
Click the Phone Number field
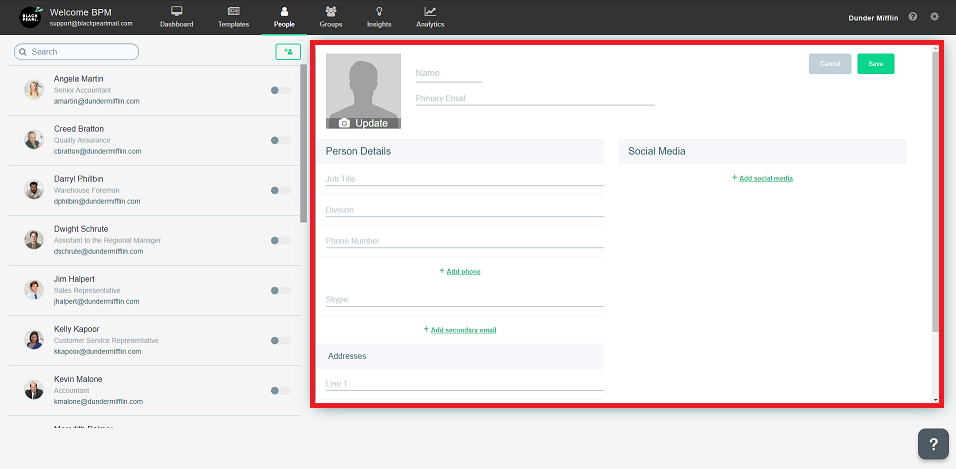click(x=465, y=241)
